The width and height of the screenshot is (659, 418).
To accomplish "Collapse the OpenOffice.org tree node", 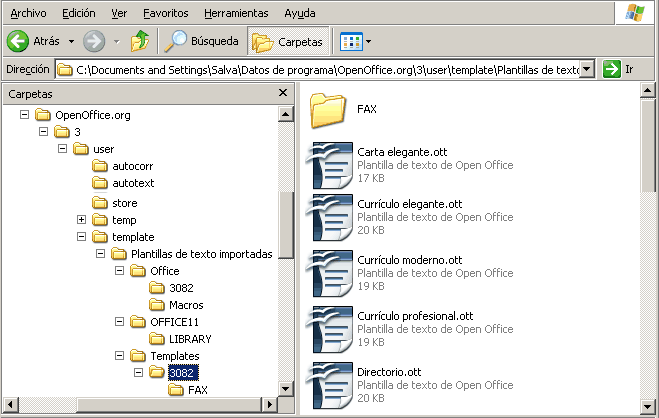I will click(x=24, y=114).
